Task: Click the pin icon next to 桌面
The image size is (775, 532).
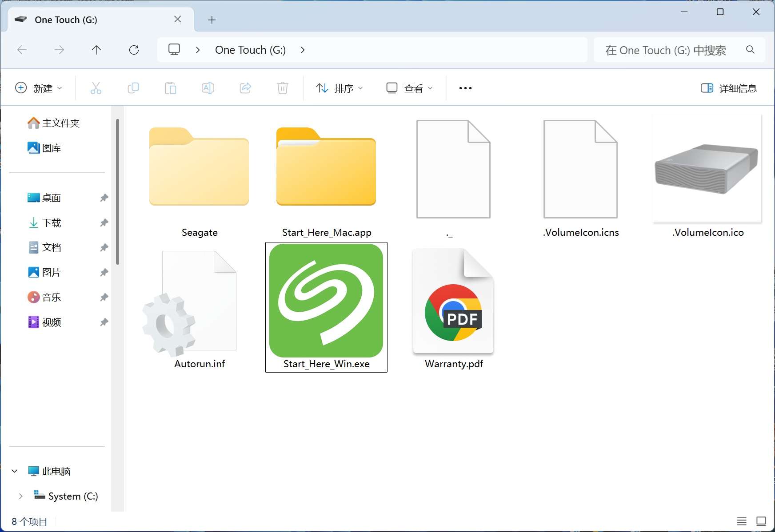Action: click(104, 198)
